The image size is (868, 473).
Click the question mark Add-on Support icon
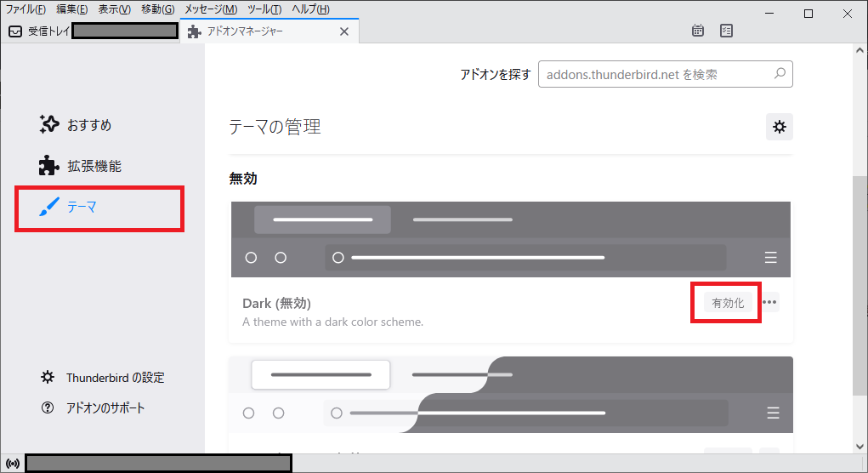coord(48,407)
